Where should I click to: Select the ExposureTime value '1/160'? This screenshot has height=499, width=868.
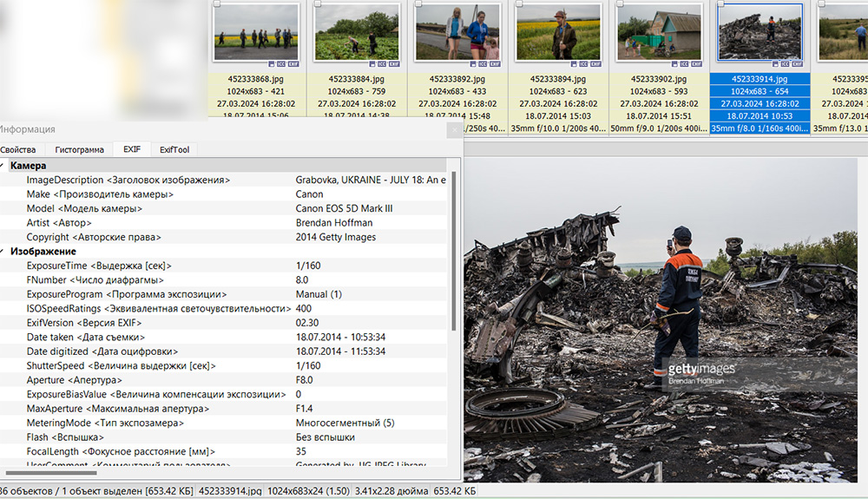308,266
